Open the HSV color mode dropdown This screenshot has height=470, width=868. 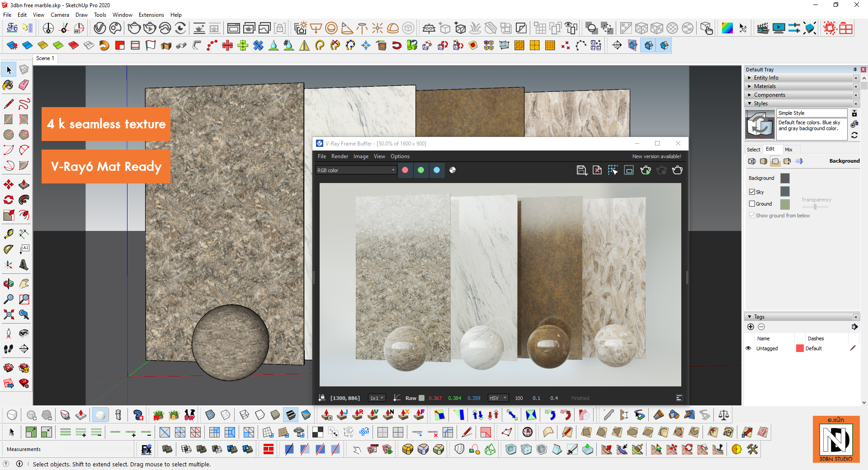click(498, 398)
